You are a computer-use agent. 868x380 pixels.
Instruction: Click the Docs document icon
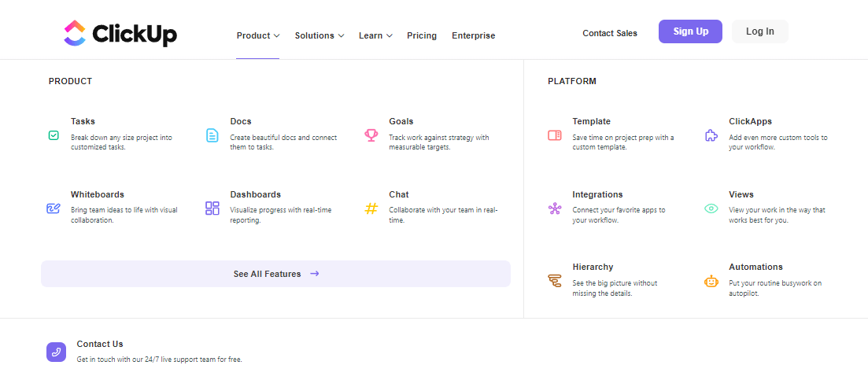click(212, 135)
